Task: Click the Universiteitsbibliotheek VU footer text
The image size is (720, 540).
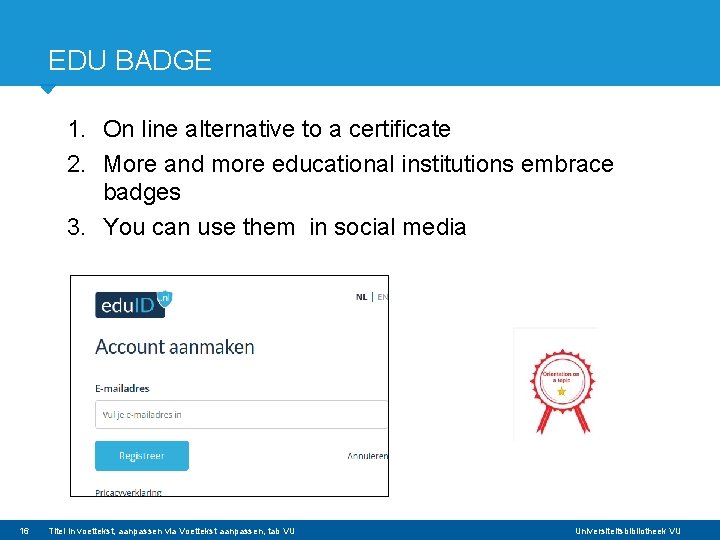Action: (x=628, y=531)
